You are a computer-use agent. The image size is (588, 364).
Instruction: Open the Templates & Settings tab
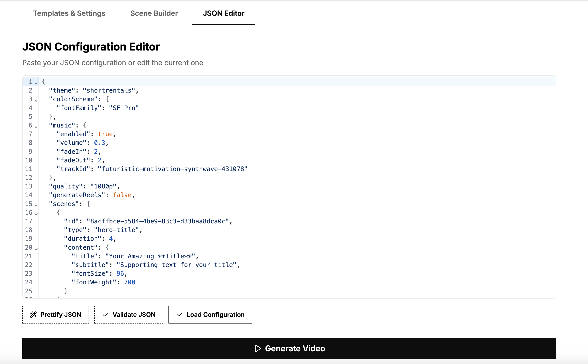[x=69, y=13]
